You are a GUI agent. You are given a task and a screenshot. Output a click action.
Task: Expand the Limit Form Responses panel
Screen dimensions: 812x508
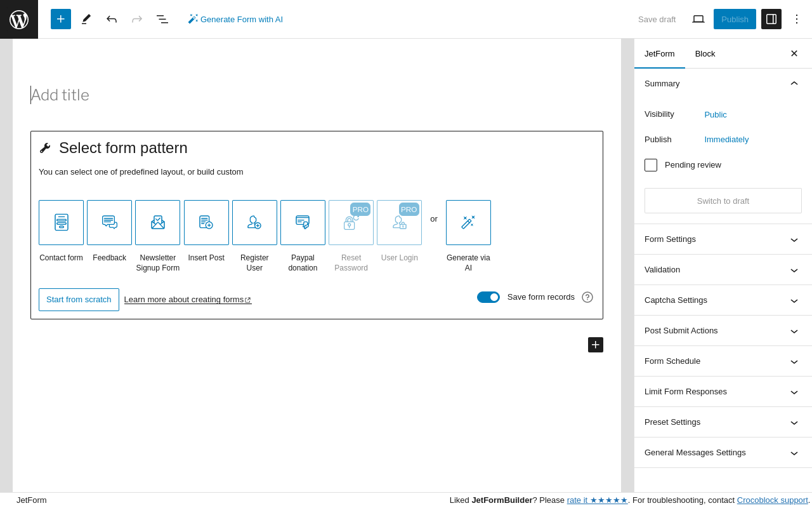(x=723, y=392)
